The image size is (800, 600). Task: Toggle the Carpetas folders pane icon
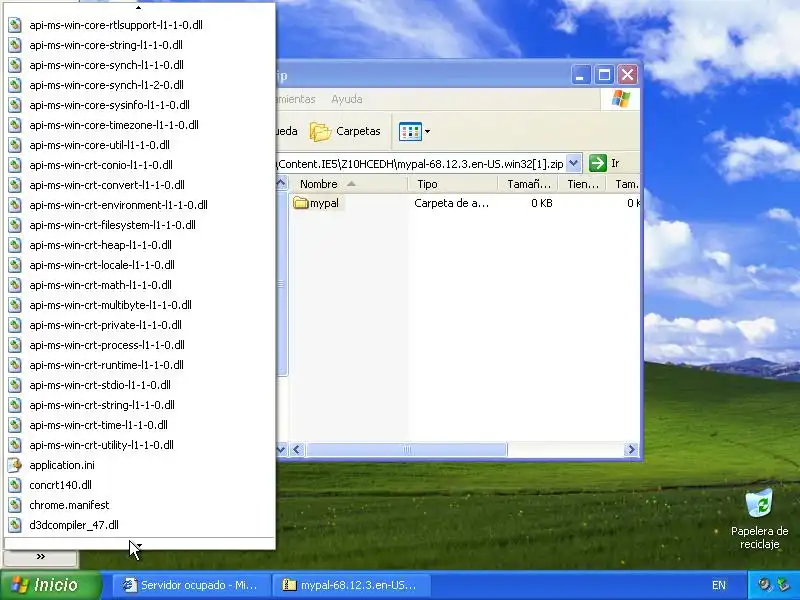click(320, 132)
